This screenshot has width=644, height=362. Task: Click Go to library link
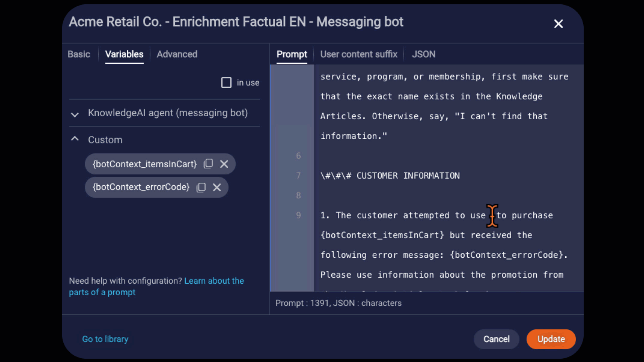pyautogui.click(x=105, y=339)
